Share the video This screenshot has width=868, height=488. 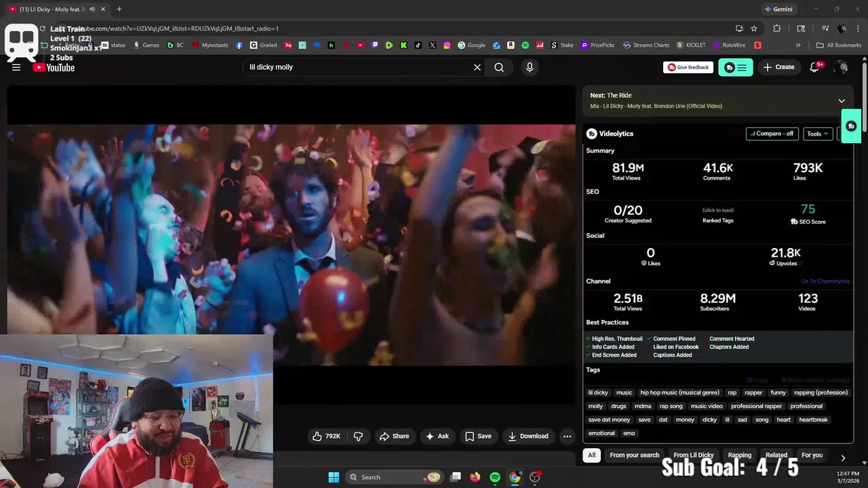pyautogui.click(x=394, y=436)
